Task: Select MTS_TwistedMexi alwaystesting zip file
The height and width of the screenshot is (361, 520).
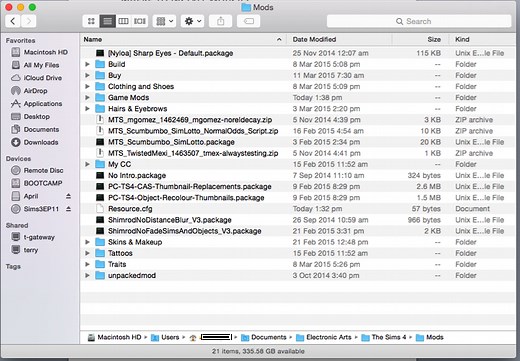Action: coord(298,153)
